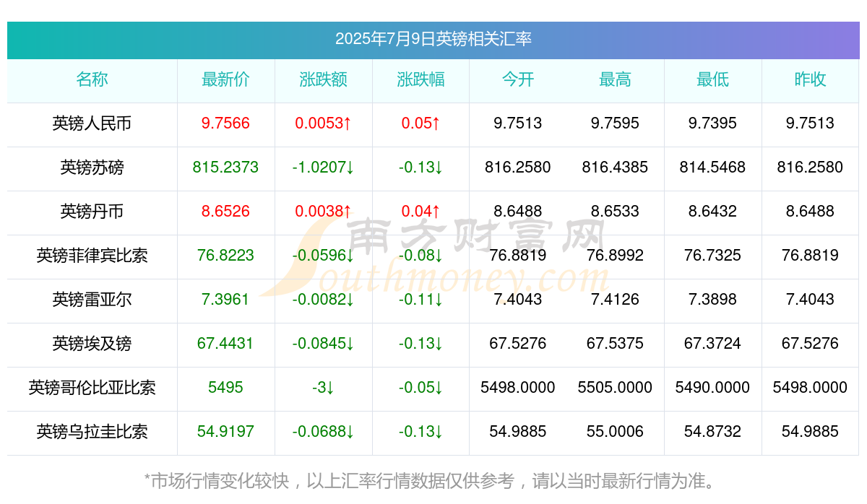Select the 最高 column header

pos(615,79)
